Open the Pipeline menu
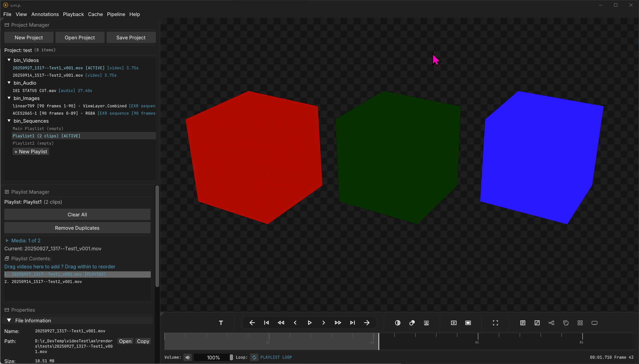 point(116,14)
